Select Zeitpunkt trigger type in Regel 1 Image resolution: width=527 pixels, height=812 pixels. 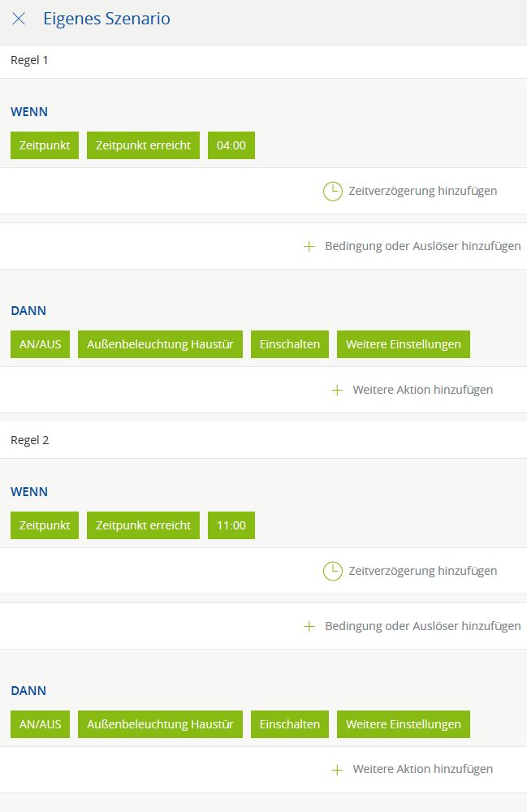pos(45,145)
